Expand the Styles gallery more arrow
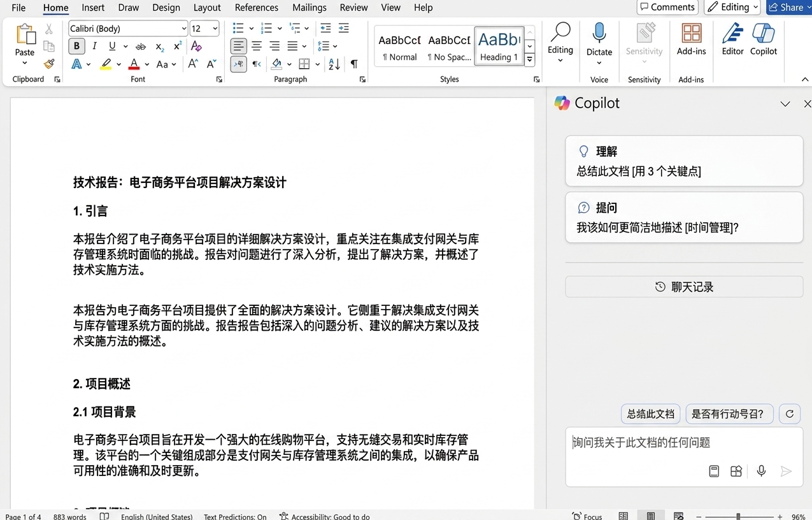The height and width of the screenshot is (520, 812). [x=530, y=59]
